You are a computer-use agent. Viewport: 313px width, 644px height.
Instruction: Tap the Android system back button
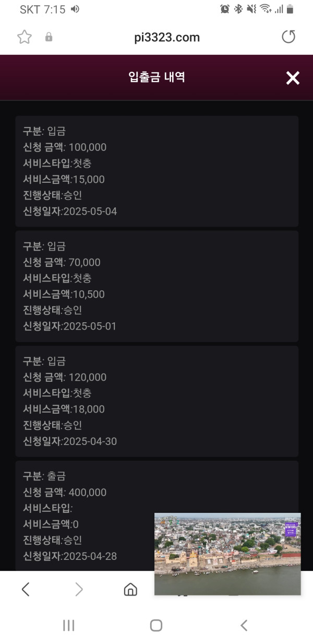(x=244, y=625)
